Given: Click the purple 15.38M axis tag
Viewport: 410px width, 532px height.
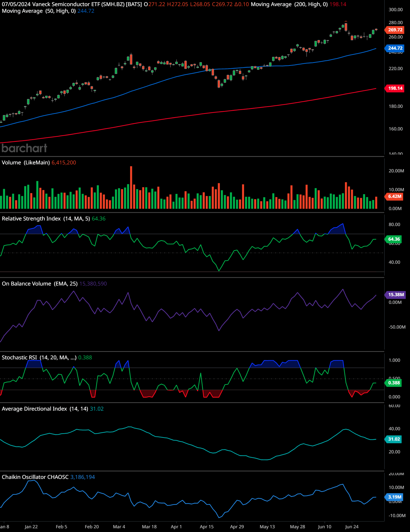Looking at the screenshot, I should (396, 295).
